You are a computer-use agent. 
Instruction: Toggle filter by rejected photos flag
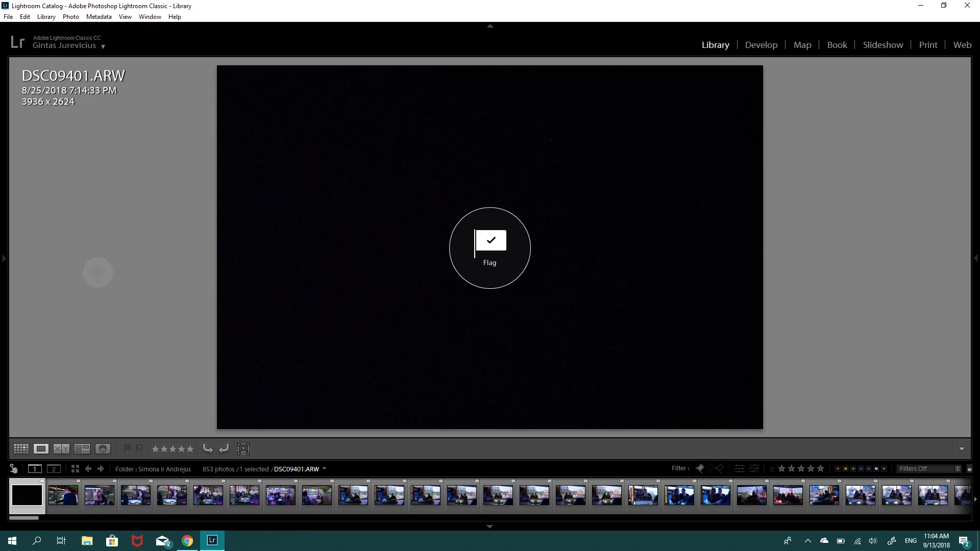pyautogui.click(x=720, y=468)
